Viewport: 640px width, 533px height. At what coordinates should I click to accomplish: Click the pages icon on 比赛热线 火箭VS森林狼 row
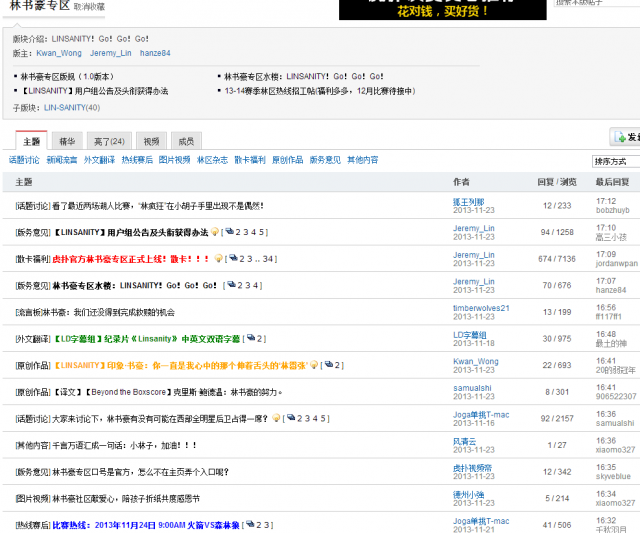[250, 524]
